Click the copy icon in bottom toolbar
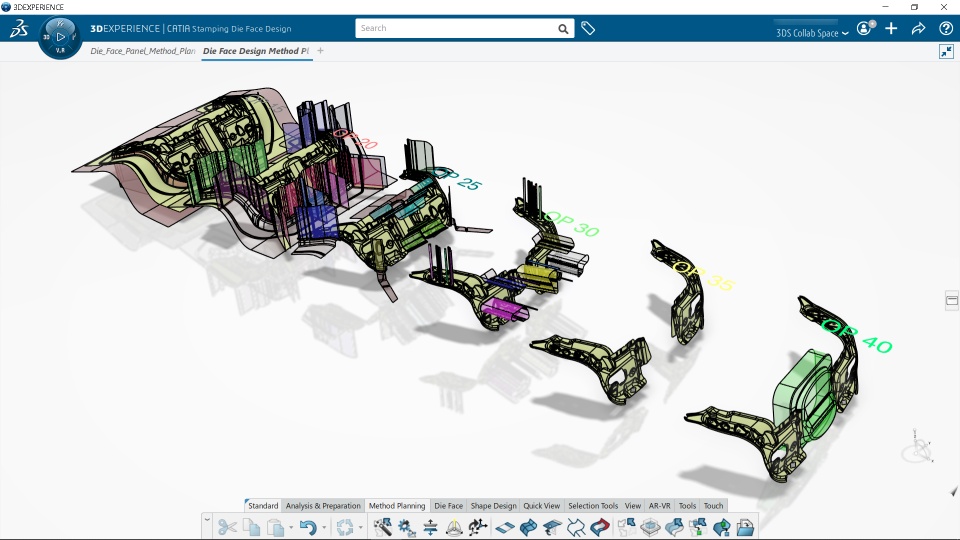The height and width of the screenshot is (540, 960). [251, 527]
